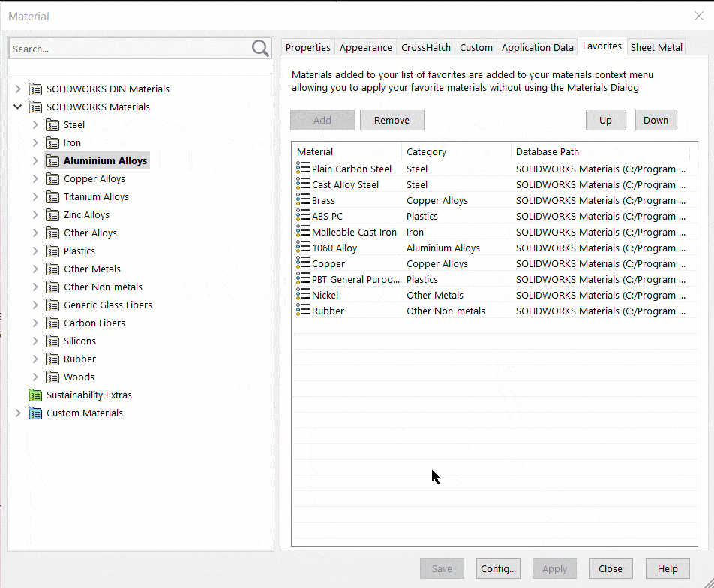
Task: Click the Carbon Fibers category icon
Action: [52, 323]
